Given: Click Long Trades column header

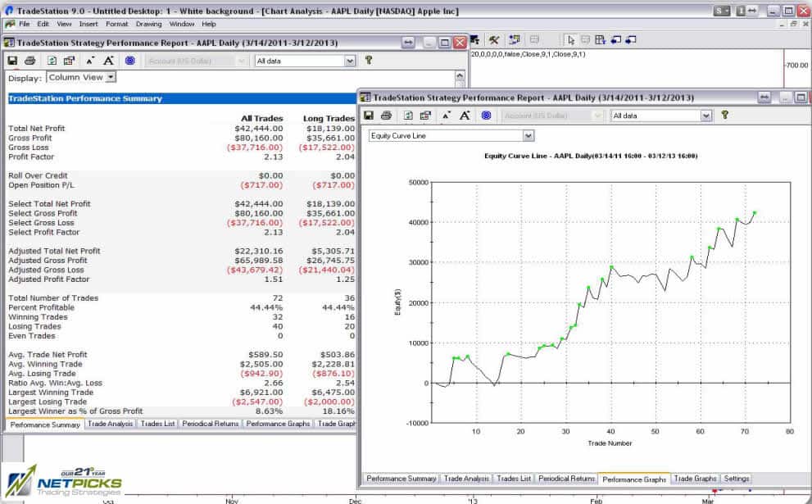Looking at the screenshot, I should (329, 119).
